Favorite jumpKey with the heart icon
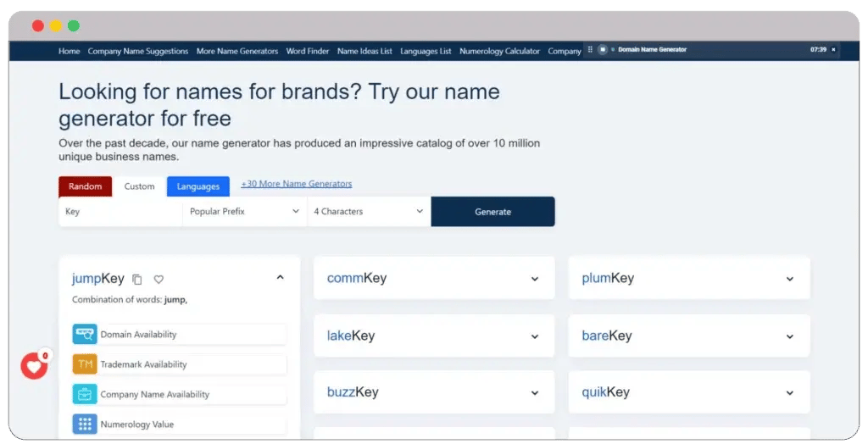868x444 pixels. click(x=159, y=279)
